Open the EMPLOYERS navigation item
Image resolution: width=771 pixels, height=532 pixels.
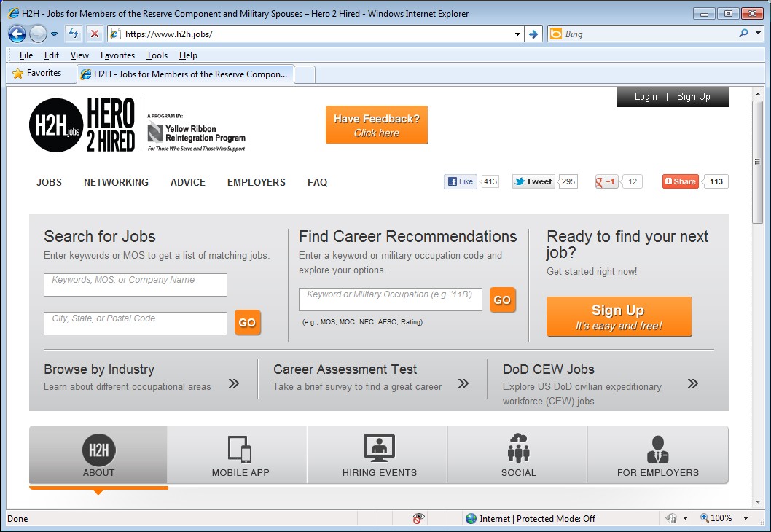257,182
